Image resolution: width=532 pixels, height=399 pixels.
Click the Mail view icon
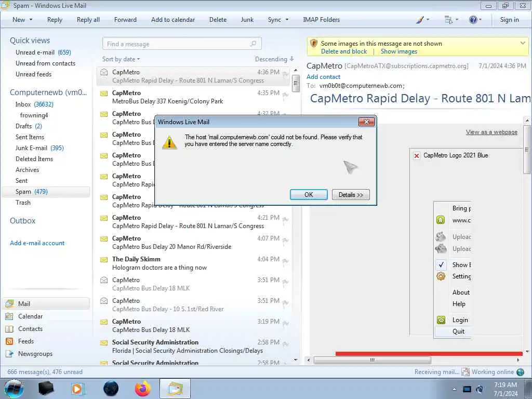pos(9,303)
